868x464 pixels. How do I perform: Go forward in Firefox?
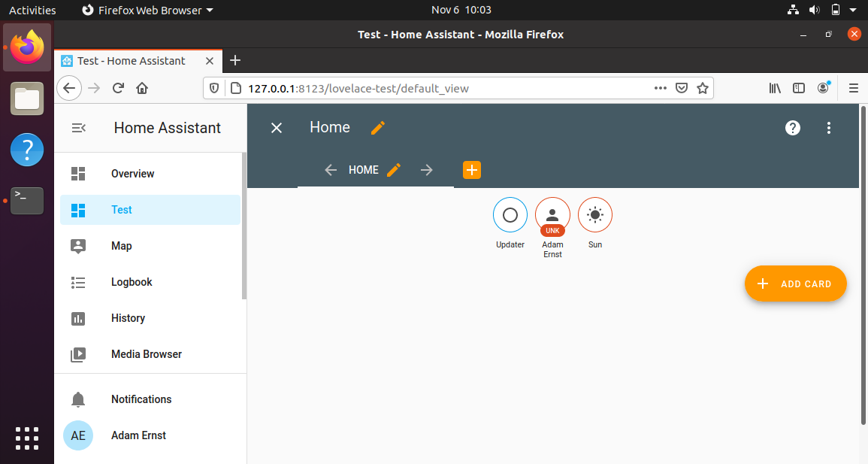click(x=94, y=88)
